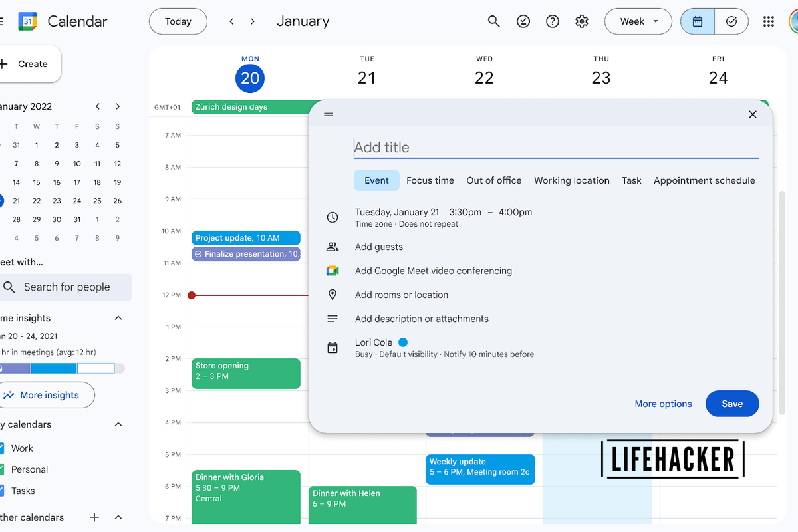Click the location pin icon
798x532 pixels.
[332, 295]
